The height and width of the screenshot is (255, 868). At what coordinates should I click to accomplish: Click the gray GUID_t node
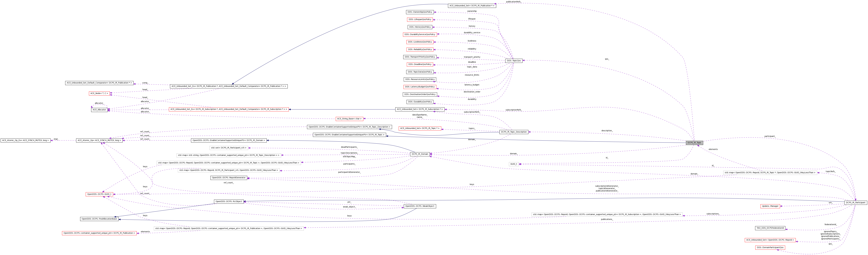pyautogui.click(x=514, y=164)
